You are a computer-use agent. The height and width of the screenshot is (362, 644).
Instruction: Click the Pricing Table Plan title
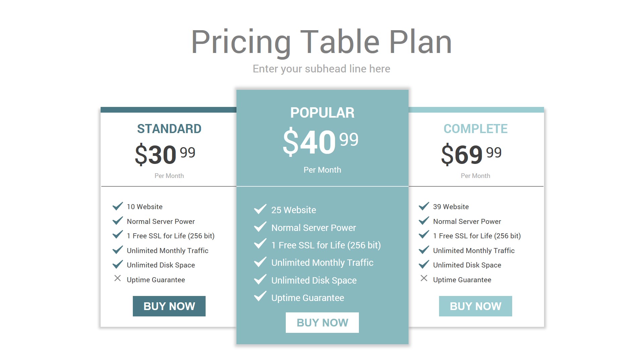click(x=321, y=42)
